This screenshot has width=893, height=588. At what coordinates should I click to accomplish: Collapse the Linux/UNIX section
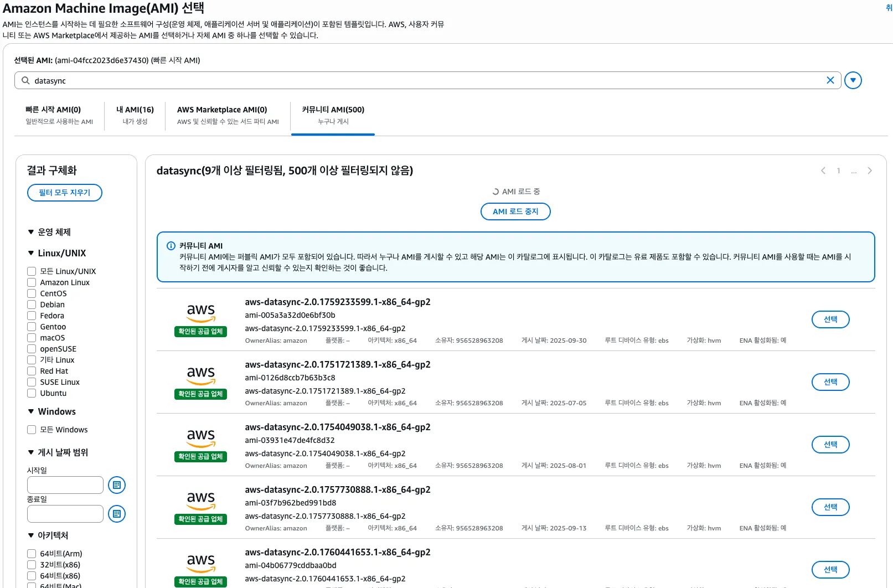click(31, 253)
